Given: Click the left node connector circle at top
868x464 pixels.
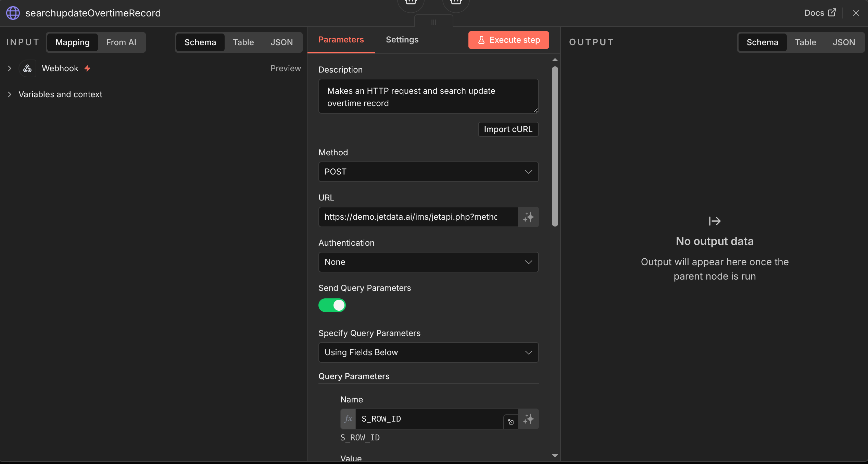Looking at the screenshot, I should (x=411, y=3).
